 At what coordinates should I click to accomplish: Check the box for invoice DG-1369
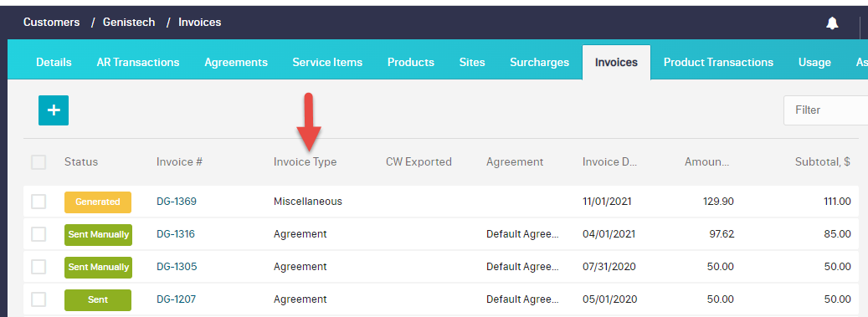point(39,202)
